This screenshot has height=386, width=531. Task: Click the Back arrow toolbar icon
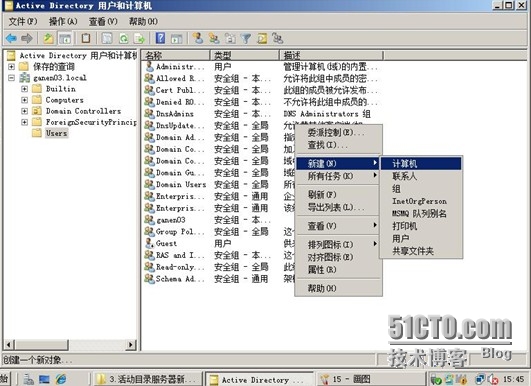coord(12,38)
